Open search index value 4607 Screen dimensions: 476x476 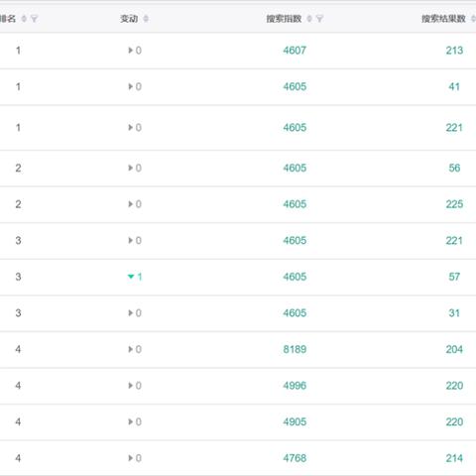pyautogui.click(x=295, y=51)
